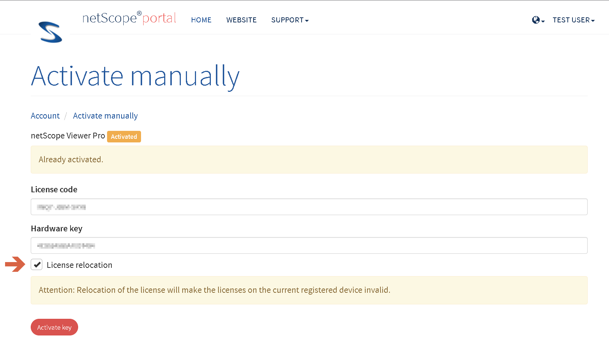Follow the Activate manually breadcrumb link
This screenshot has height=364, width=609.
pos(105,116)
